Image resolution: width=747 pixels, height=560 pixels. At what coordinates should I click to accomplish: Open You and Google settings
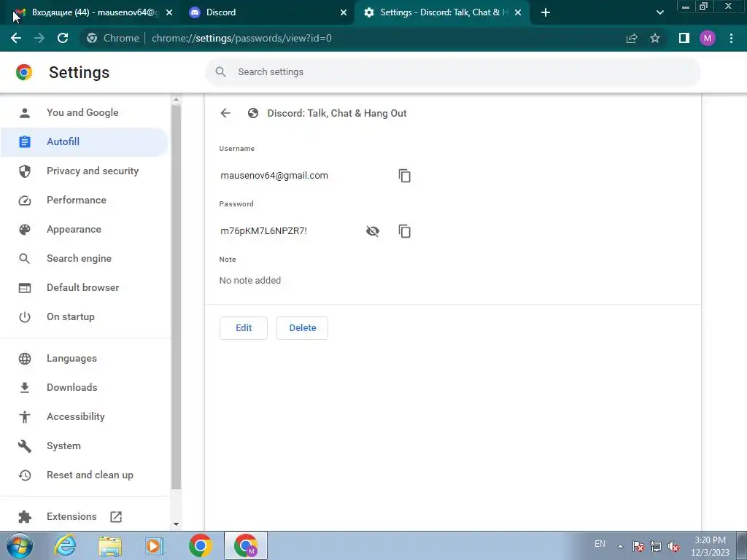[84, 112]
